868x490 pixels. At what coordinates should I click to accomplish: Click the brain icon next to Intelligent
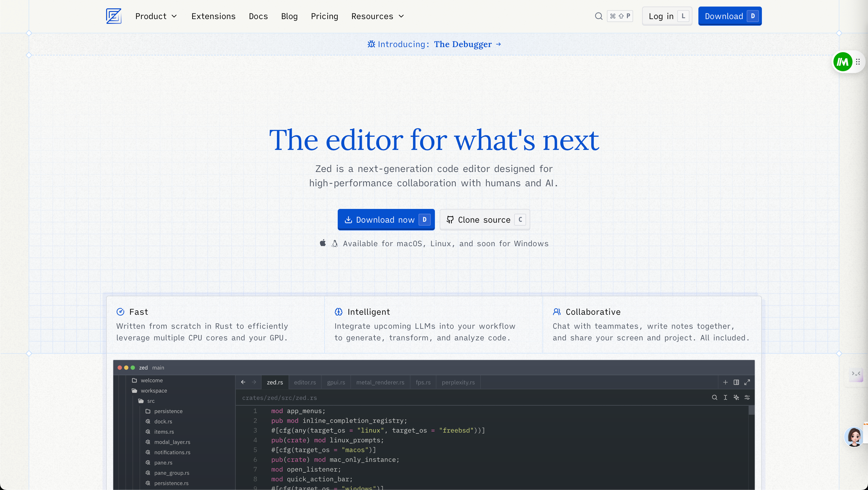pyautogui.click(x=338, y=312)
